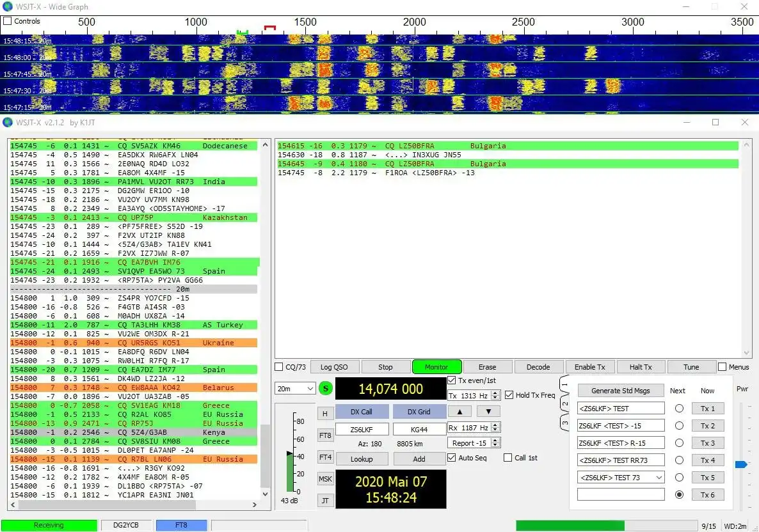Send Tx 6 message now
759x532 pixels.
(x=708, y=495)
